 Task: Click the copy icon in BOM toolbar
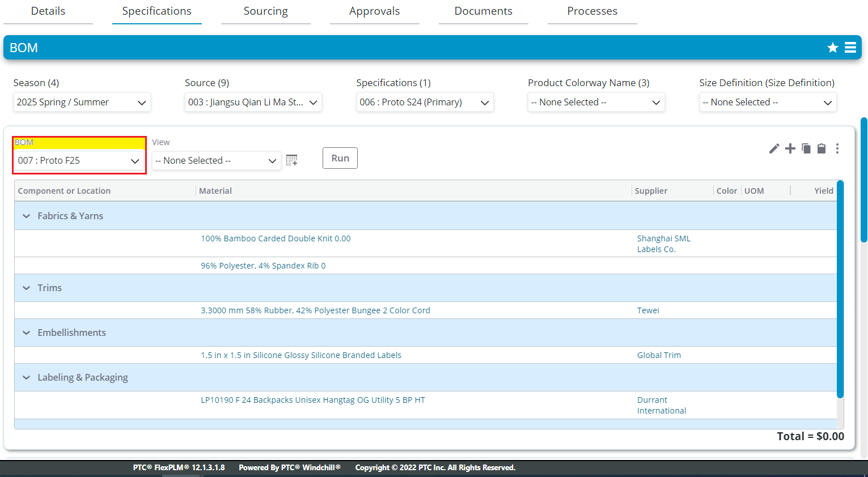click(x=806, y=148)
